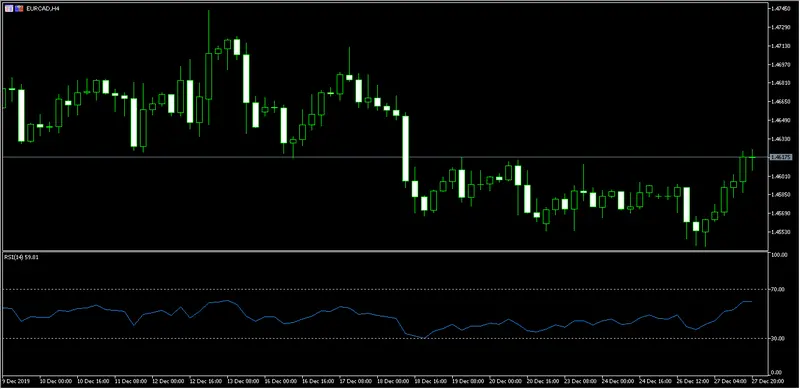Select the upper dotted RSI 70 level line

point(385,289)
